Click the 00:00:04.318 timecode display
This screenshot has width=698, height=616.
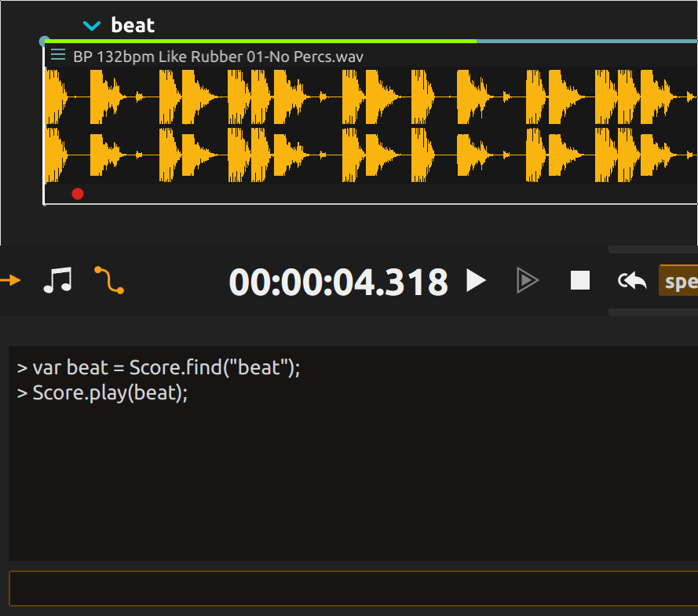[338, 282]
